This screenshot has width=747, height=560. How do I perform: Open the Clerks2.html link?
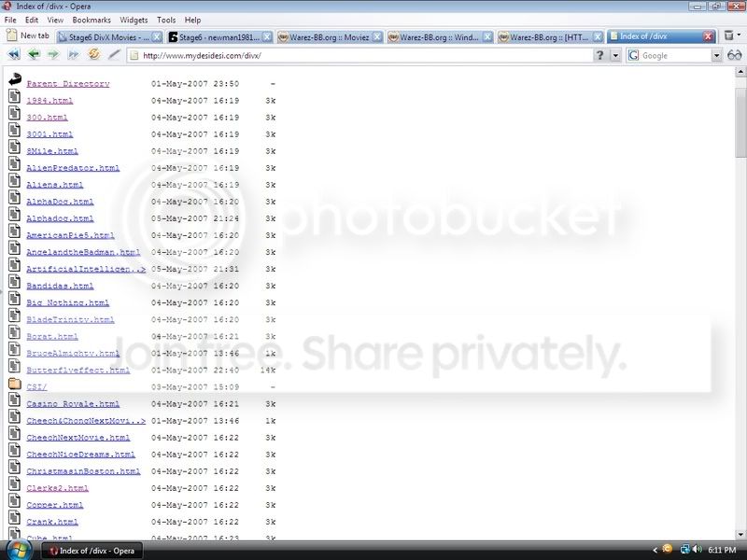pyautogui.click(x=58, y=488)
